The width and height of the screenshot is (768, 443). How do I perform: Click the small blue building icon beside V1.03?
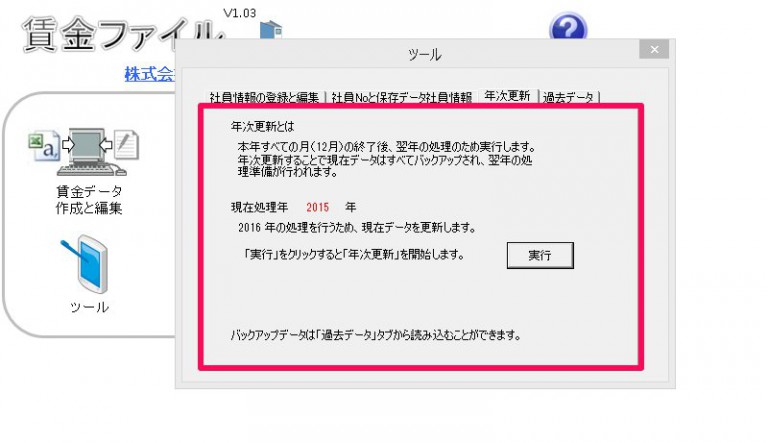(x=271, y=29)
